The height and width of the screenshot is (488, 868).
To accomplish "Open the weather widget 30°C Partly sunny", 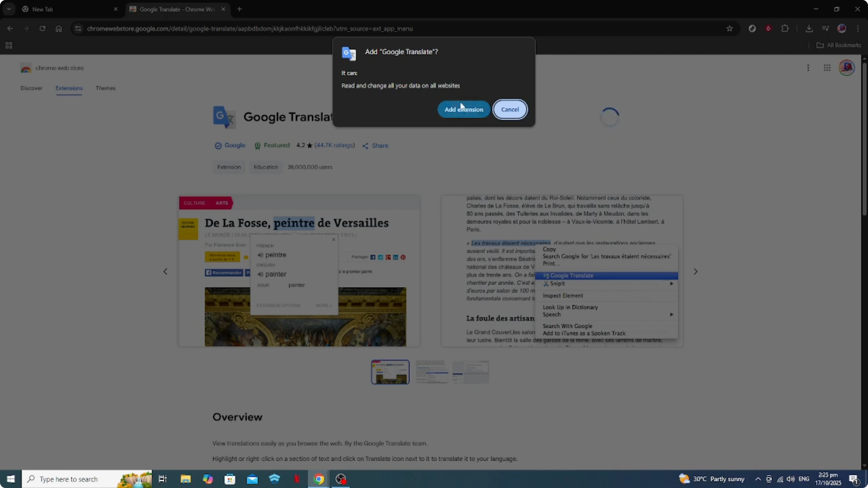I will [712, 479].
